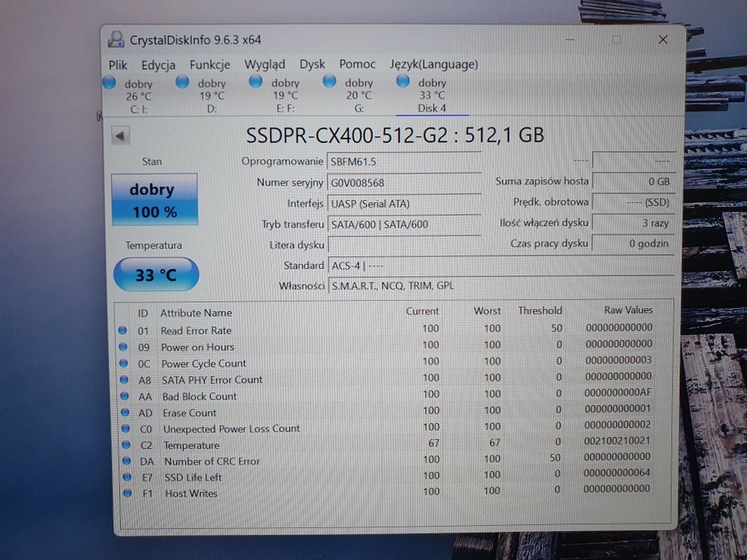Screen dimensions: 747x560
Task: Click the rotation speed value ---- (SSD)
Action: [633, 202]
